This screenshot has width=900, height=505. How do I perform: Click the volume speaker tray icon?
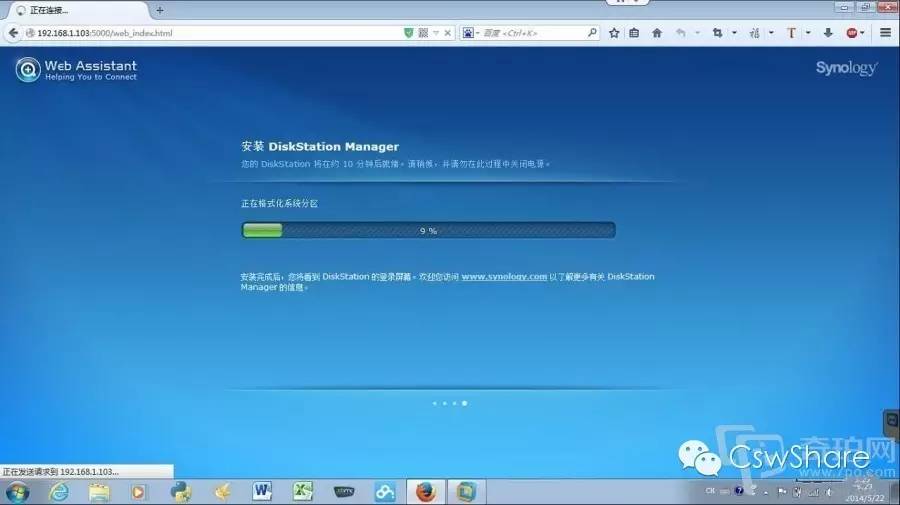tap(829, 492)
